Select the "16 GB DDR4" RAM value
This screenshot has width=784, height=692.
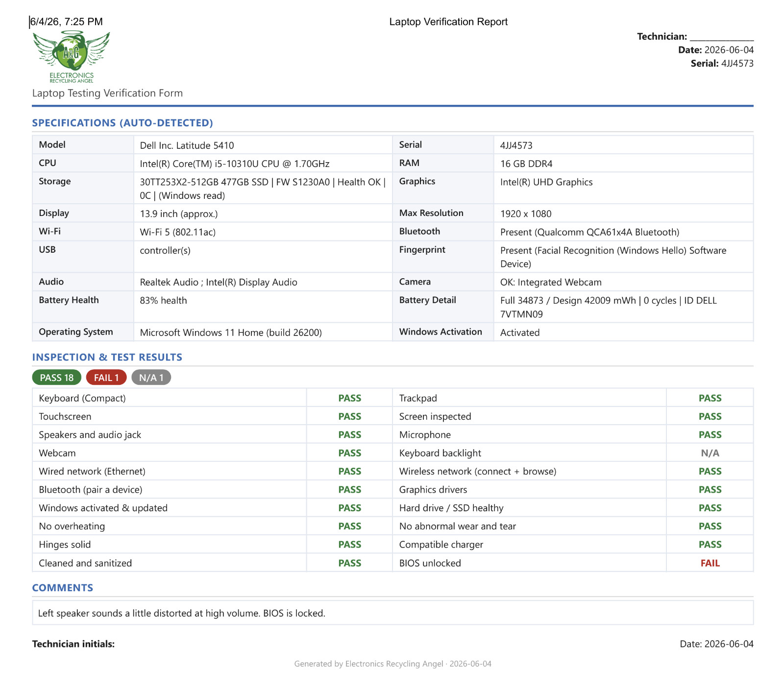526,164
